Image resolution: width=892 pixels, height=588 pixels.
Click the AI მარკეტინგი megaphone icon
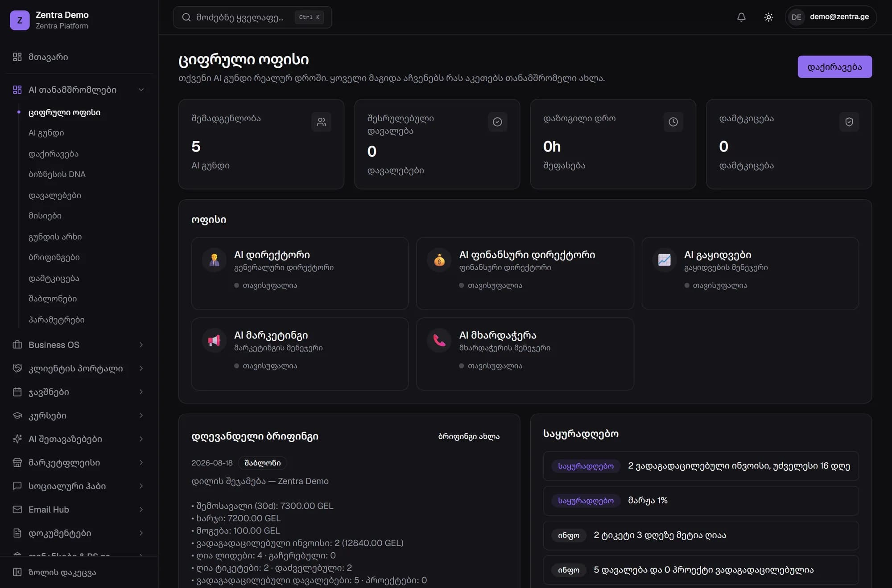[x=215, y=341]
